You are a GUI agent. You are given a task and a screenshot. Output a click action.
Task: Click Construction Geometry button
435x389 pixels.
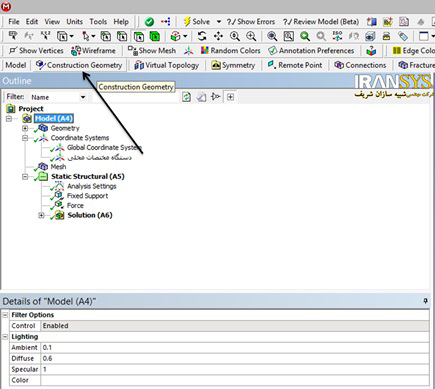coord(79,65)
